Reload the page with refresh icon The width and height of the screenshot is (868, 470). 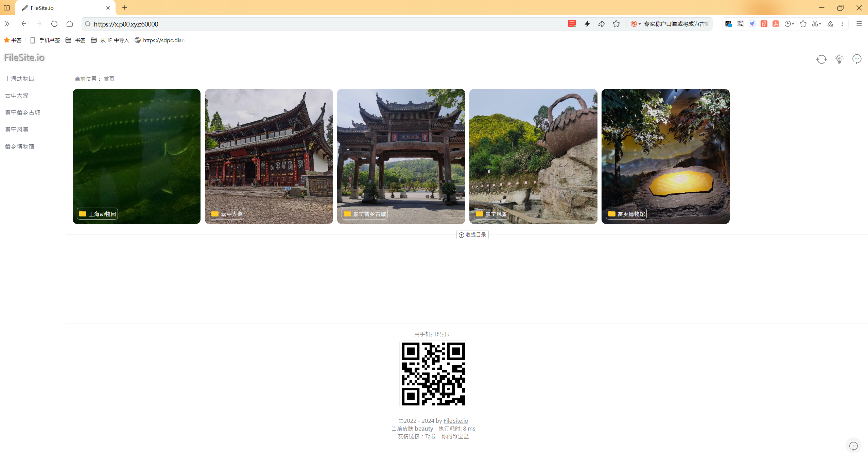(54, 24)
